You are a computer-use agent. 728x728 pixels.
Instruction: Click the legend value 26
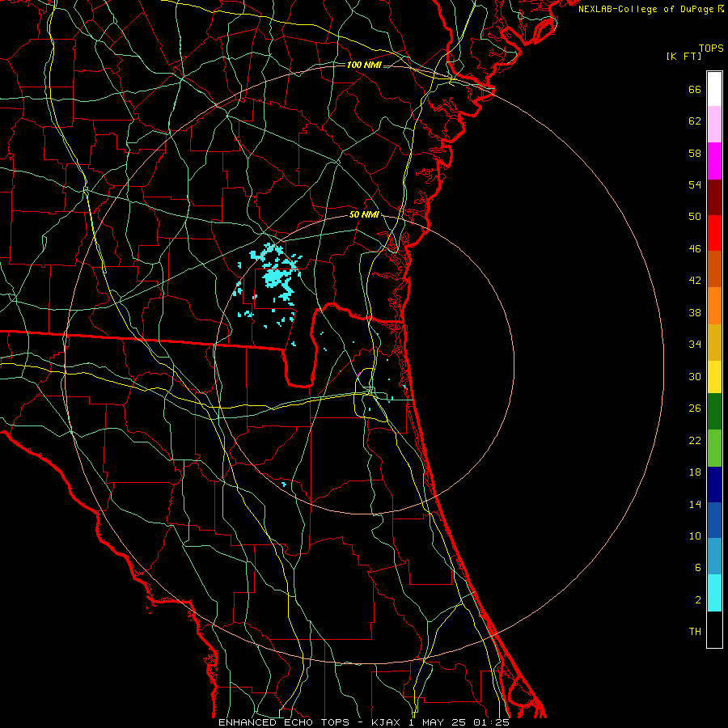point(695,408)
